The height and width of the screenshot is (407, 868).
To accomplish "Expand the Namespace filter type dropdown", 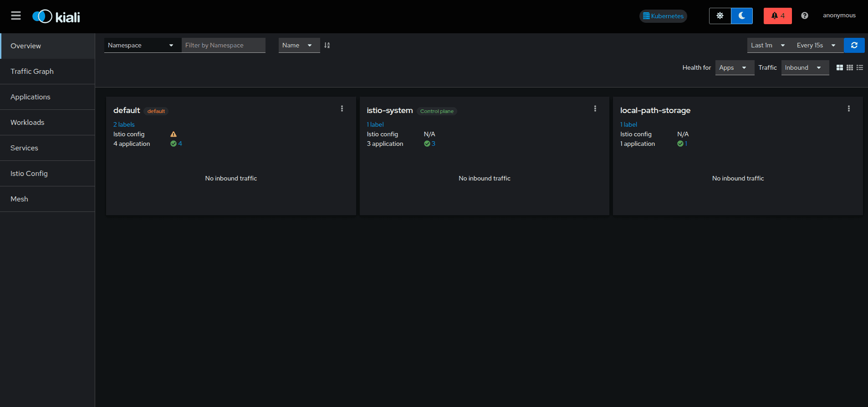I will pos(141,45).
